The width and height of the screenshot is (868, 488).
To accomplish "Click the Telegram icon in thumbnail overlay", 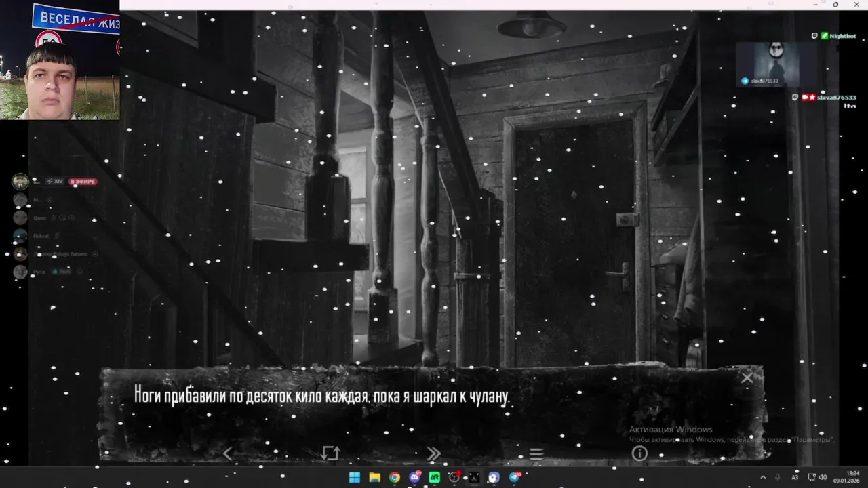I will 745,81.
